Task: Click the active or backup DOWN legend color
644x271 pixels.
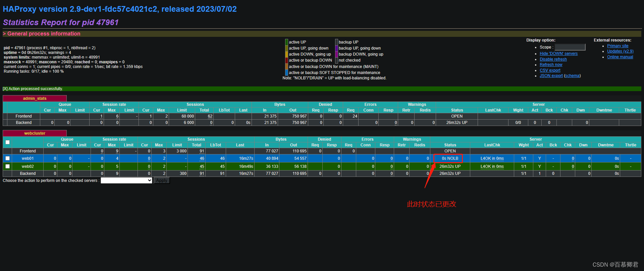Action: [x=286, y=60]
